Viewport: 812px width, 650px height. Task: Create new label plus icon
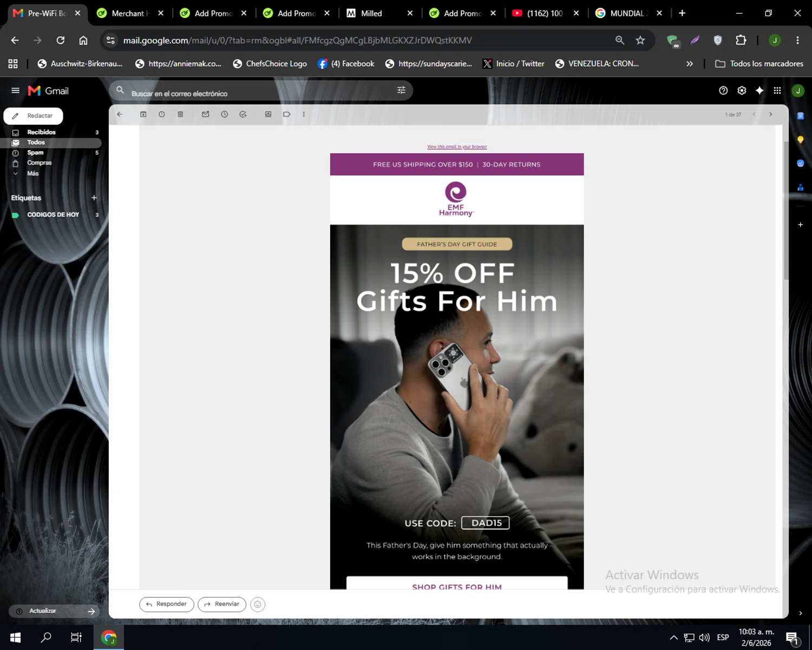point(94,198)
